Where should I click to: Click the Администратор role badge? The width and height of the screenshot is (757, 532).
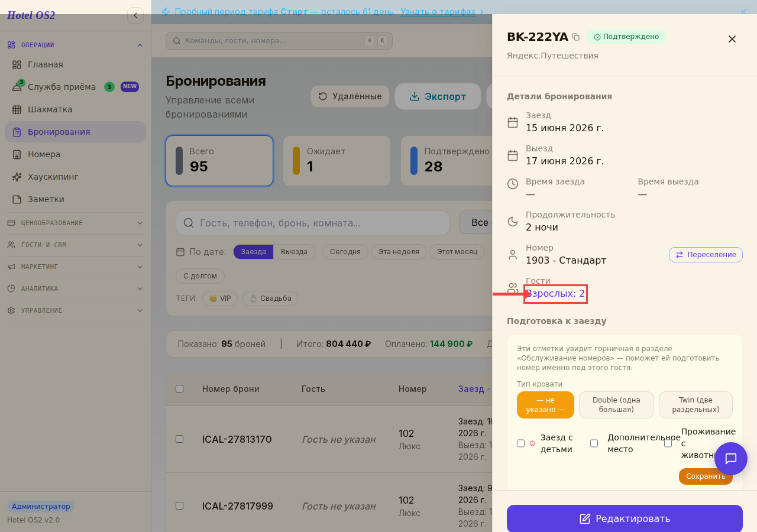[x=41, y=507]
